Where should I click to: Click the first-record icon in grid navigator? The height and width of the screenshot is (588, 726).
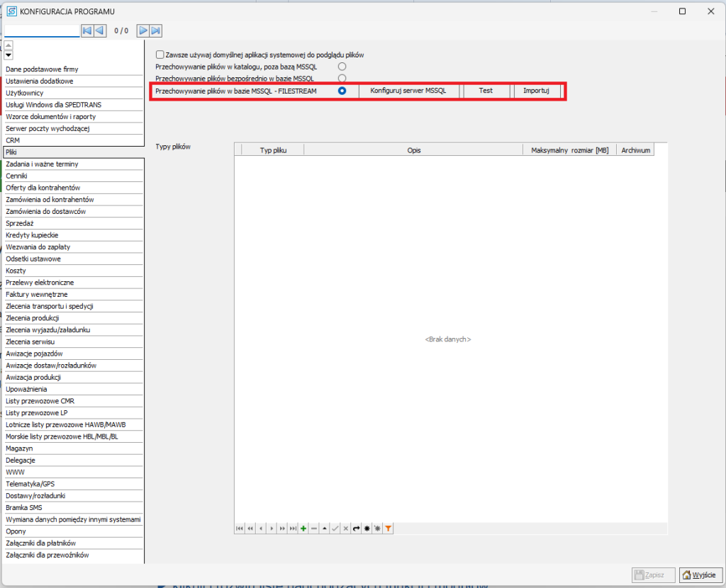(x=240, y=528)
